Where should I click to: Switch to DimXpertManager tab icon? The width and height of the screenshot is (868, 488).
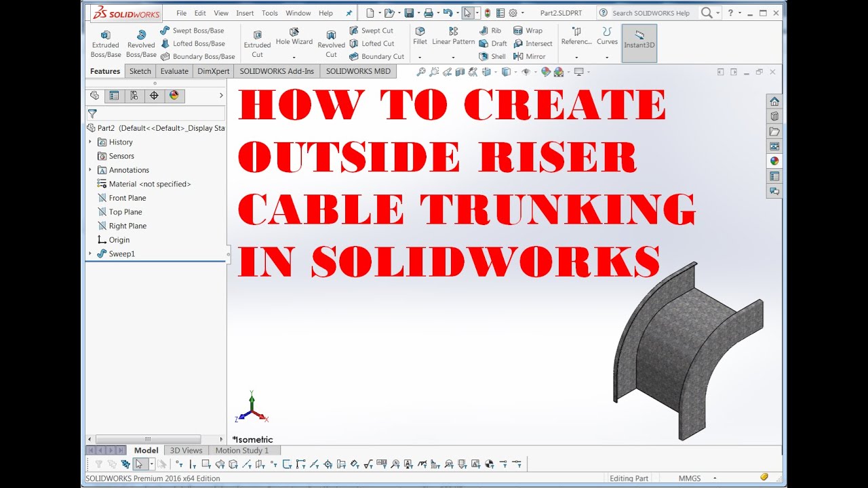click(x=154, y=96)
